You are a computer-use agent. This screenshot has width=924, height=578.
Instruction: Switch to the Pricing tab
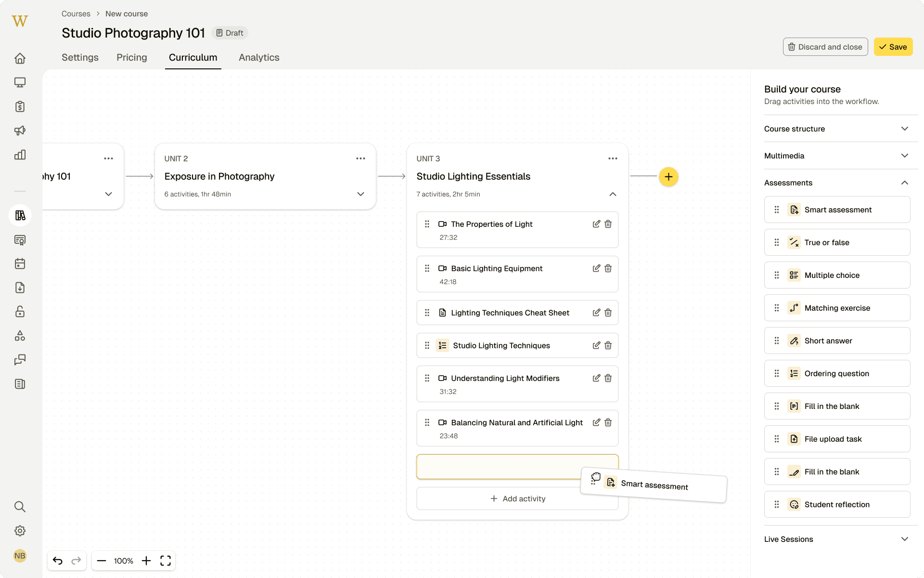[x=132, y=57]
